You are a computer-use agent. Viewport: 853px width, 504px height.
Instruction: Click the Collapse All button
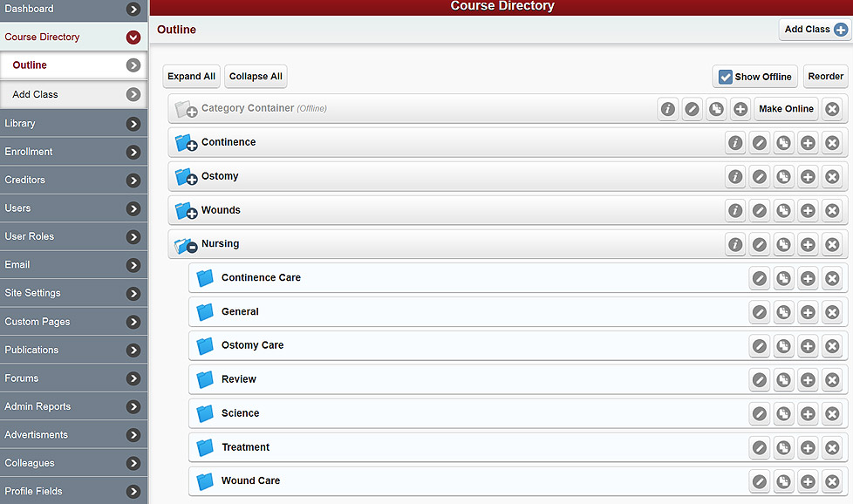[256, 77]
